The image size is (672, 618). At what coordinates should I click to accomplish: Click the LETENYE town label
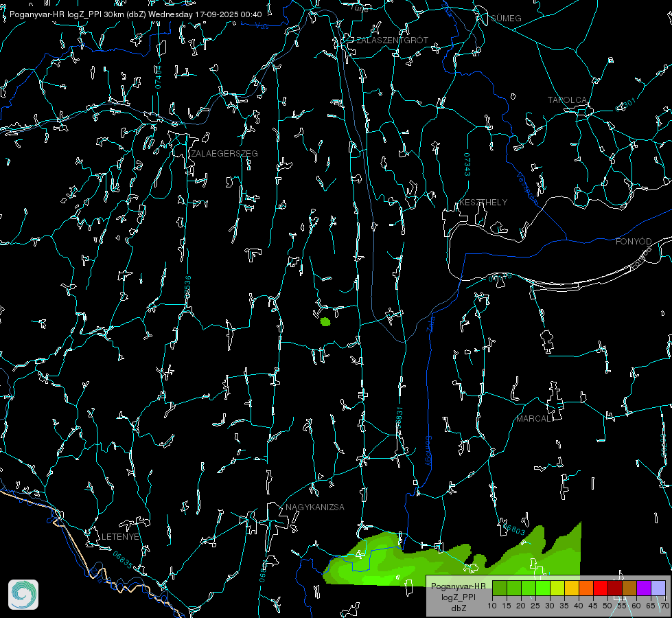pyautogui.click(x=120, y=537)
